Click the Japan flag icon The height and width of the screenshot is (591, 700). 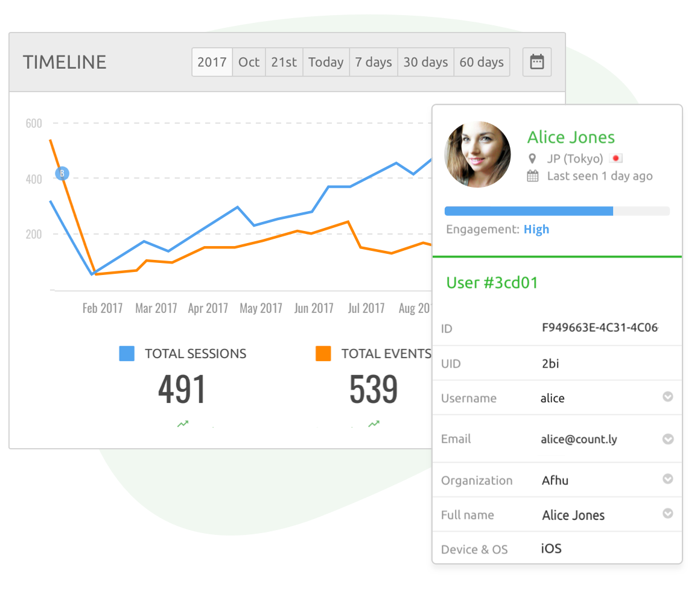click(616, 159)
